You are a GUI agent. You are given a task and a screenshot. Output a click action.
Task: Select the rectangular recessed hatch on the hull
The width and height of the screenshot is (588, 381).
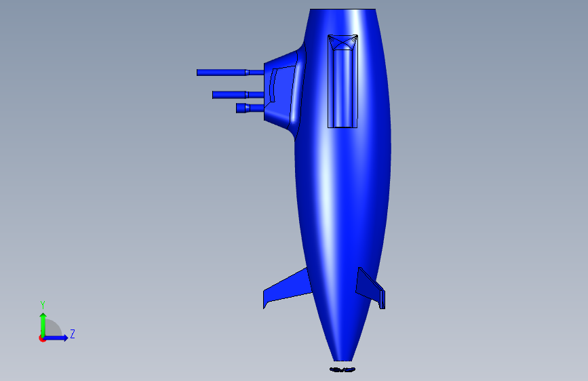click(x=342, y=81)
